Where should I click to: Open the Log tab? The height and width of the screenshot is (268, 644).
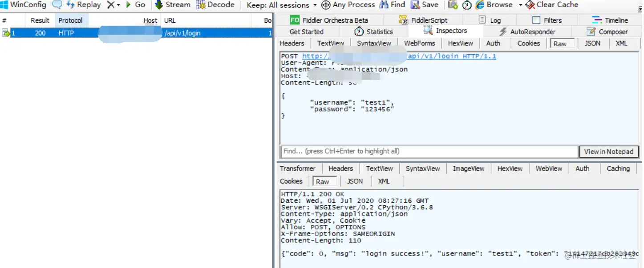tap(490, 20)
